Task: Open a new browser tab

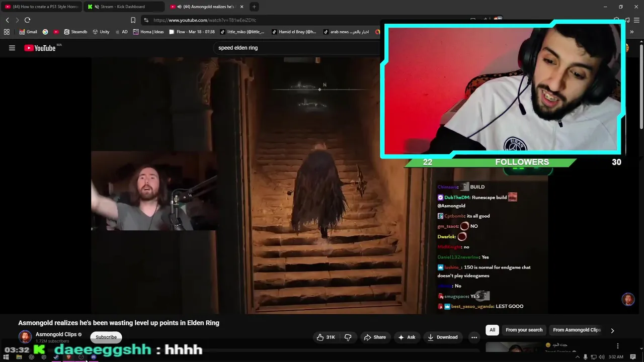Action: point(254,7)
